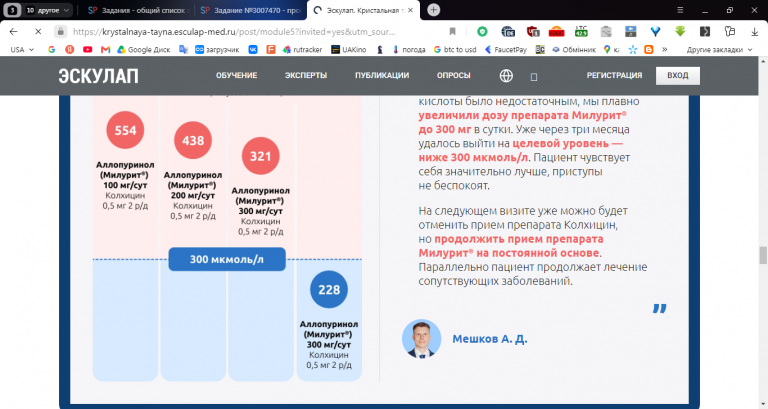Click the text 'продолжить прием препарата'

(x=519, y=239)
